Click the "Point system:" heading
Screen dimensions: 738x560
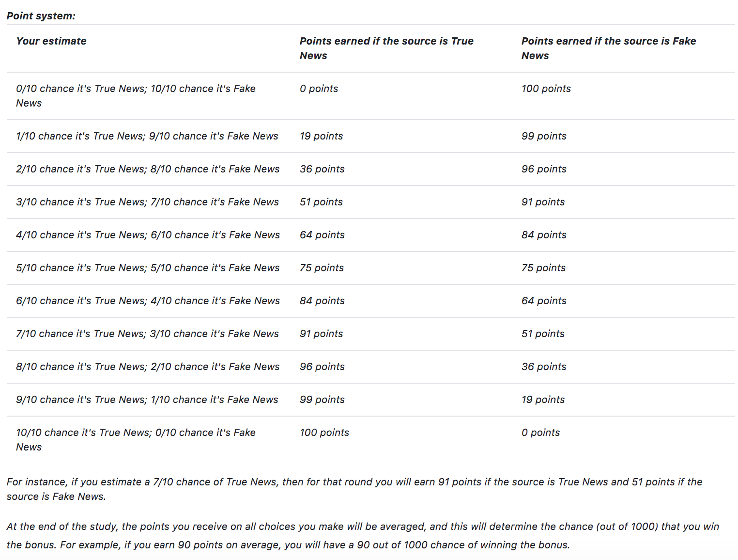(41, 16)
